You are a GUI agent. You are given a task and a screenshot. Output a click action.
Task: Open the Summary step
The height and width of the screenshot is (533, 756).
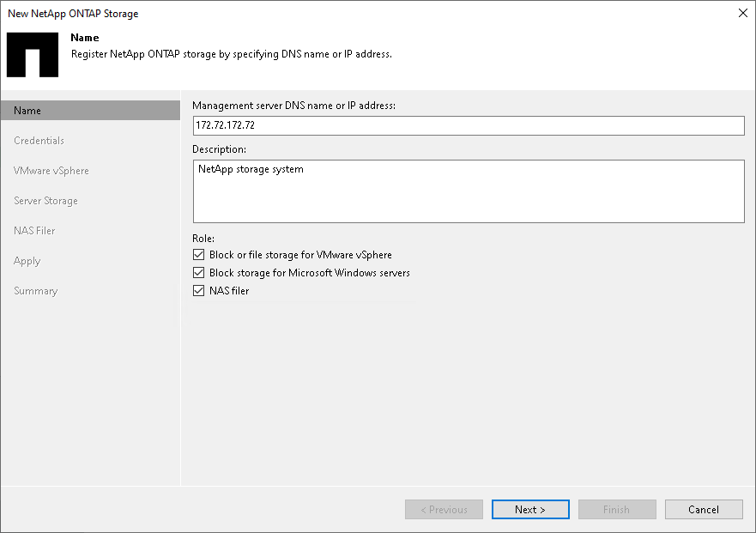36,291
